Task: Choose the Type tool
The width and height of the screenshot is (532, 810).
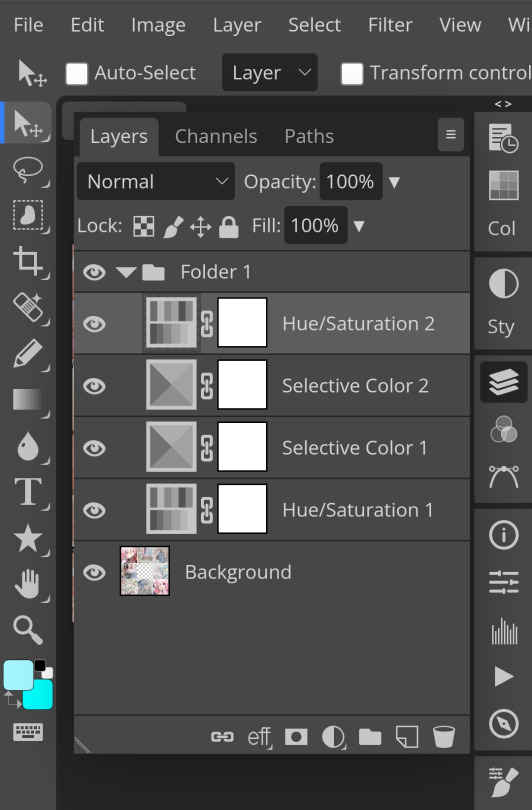Action: [28, 491]
